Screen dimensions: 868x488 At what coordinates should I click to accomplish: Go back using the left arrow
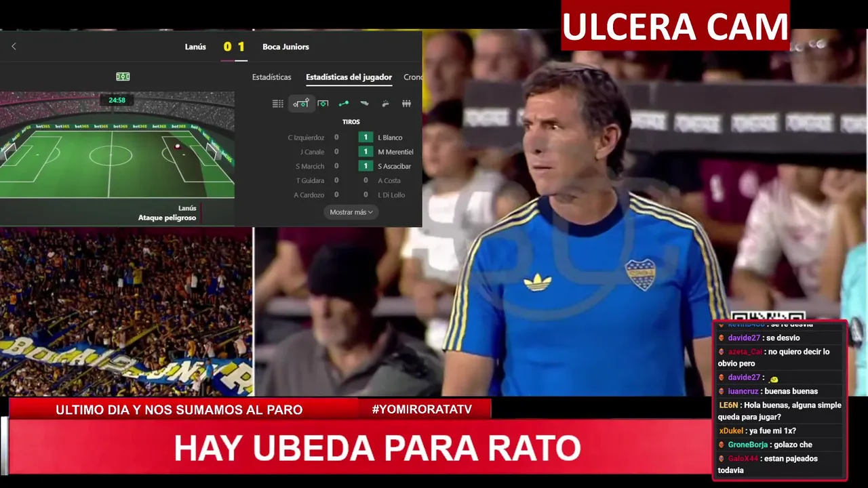14,47
